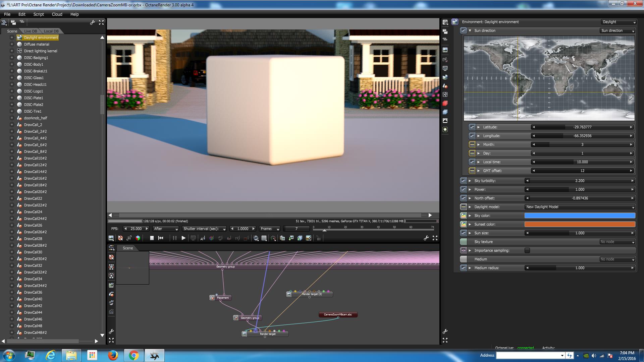Toggle the Importance sampling checkbox
Viewport: 644px width, 362px height.
point(527,250)
